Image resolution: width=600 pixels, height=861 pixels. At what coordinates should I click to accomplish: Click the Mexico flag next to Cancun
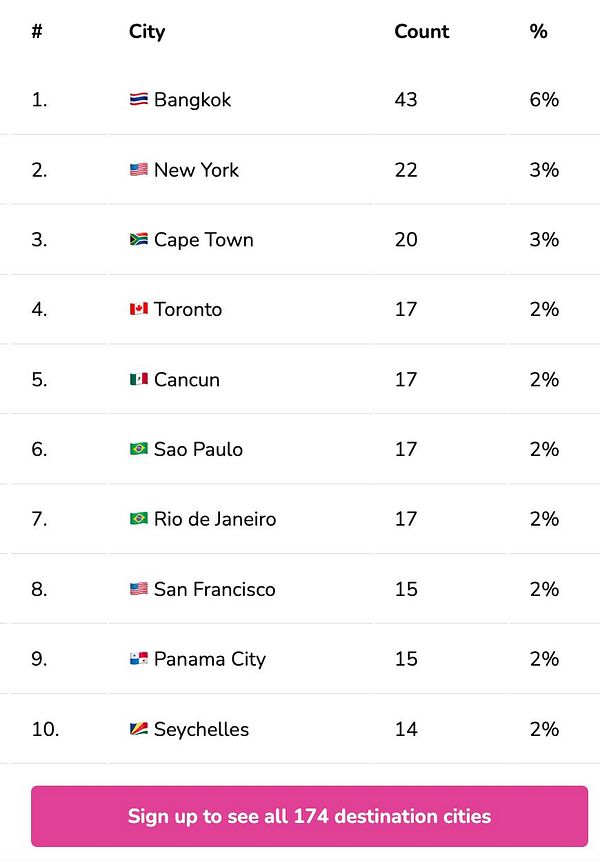click(x=138, y=379)
